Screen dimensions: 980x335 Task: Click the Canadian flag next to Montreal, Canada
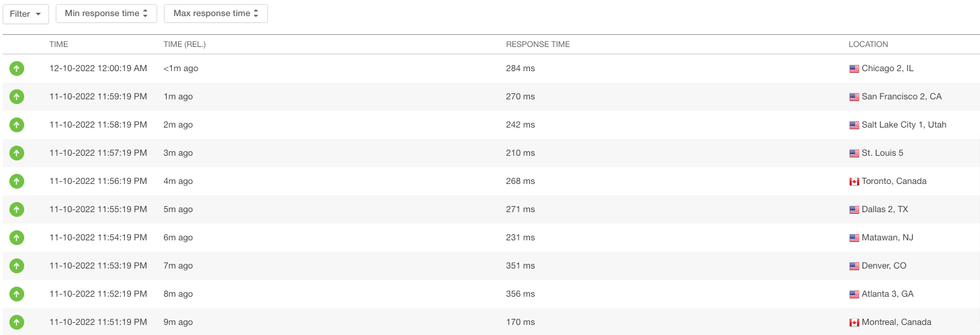[x=854, y=323]
